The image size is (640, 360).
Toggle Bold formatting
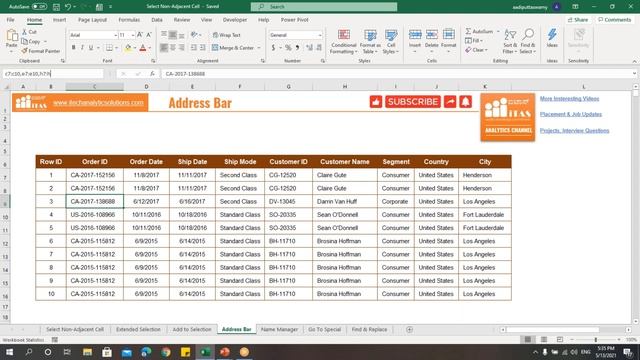coord(73,48)
